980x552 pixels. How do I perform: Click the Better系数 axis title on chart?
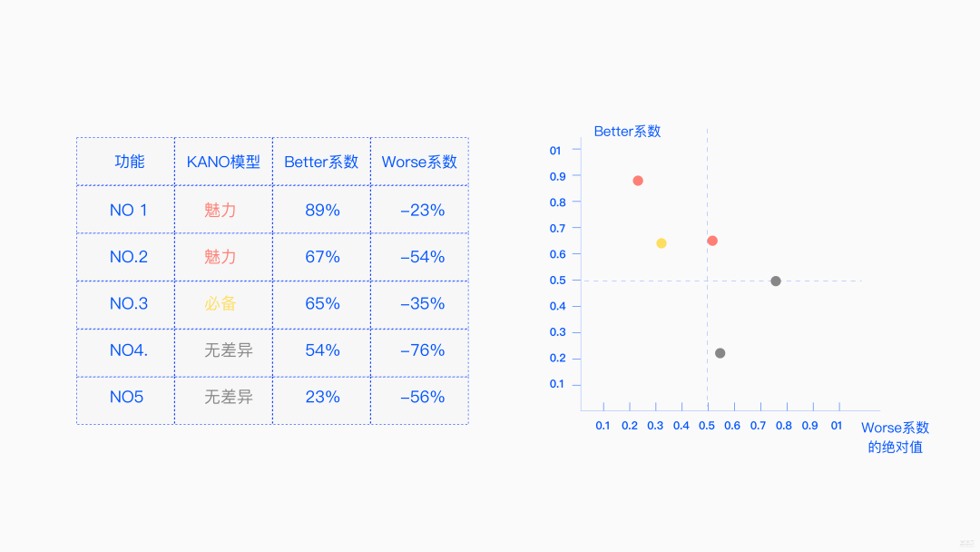click(627, 132)
